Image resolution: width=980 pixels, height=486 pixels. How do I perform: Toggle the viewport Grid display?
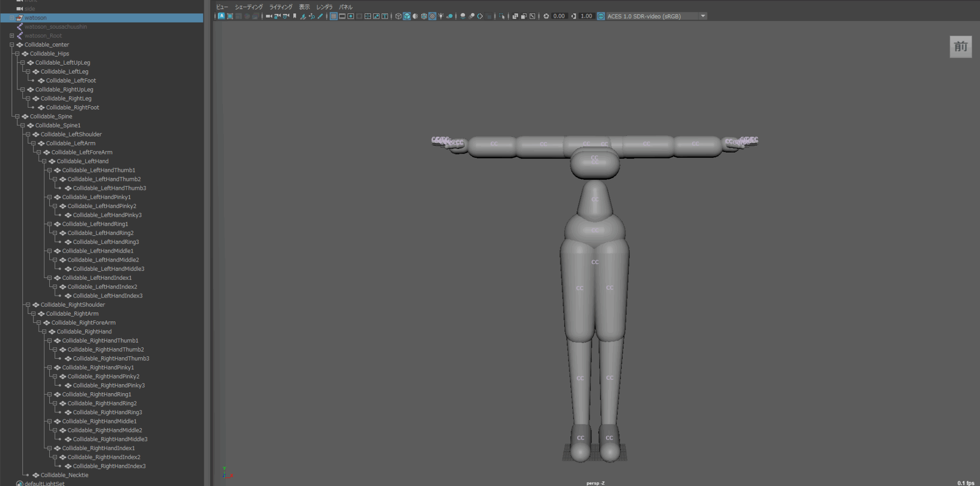[x=334, y=16]
